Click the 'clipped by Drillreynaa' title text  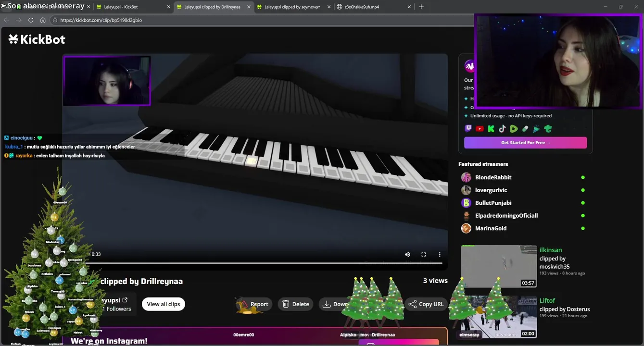click(x=142, y=281)
